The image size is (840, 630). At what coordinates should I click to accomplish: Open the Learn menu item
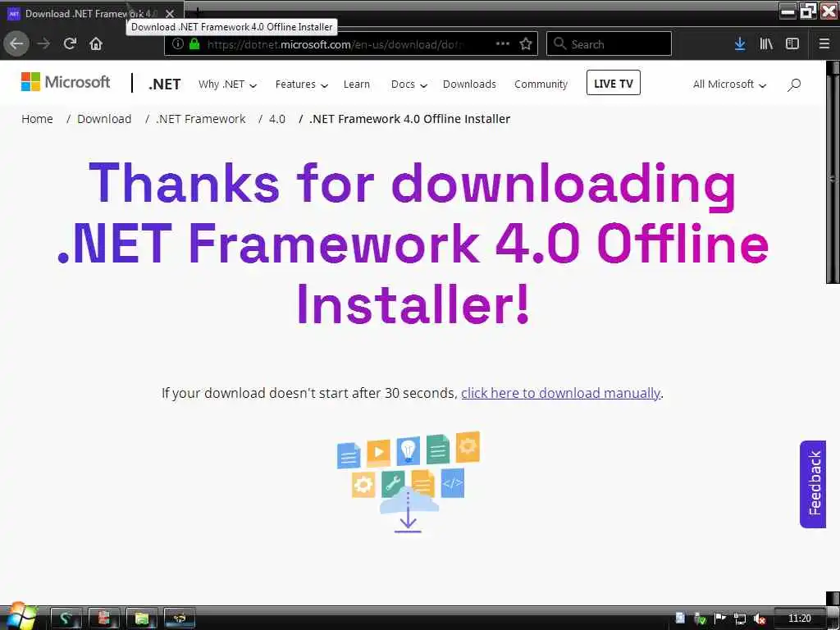click(x=357, y=84)
